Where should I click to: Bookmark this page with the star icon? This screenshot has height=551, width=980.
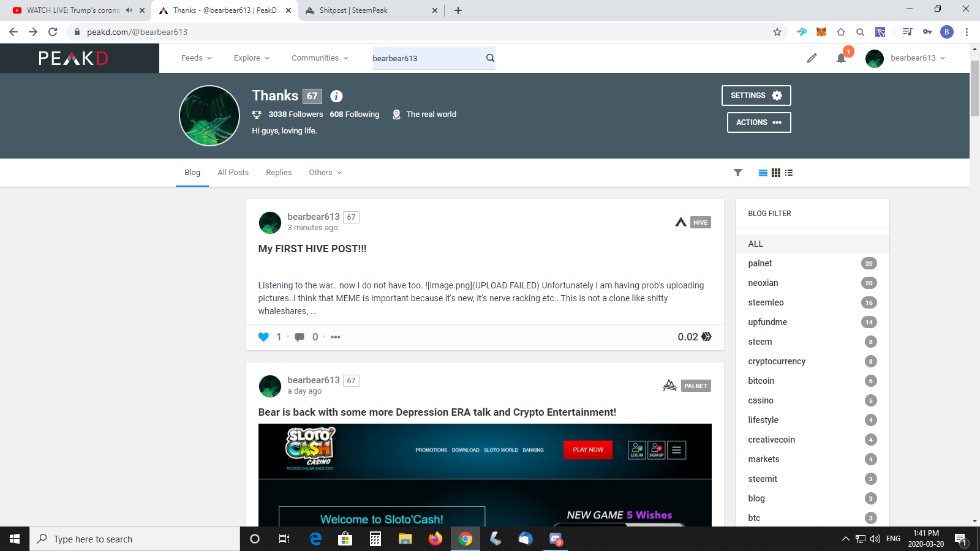coord(777,32)
